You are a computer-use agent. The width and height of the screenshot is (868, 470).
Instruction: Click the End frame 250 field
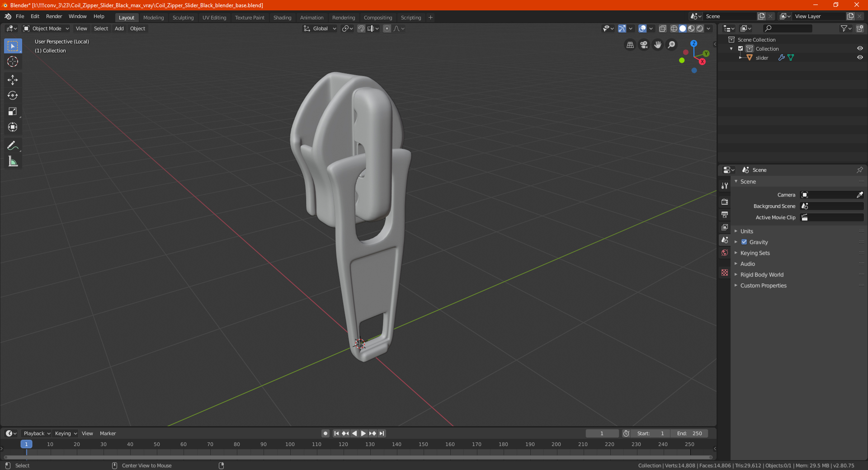[689, 433]
